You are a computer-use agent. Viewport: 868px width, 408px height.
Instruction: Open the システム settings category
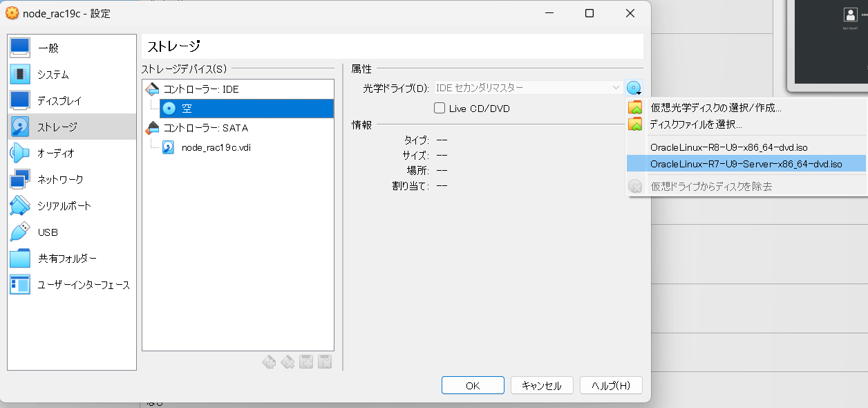point(72,75)
